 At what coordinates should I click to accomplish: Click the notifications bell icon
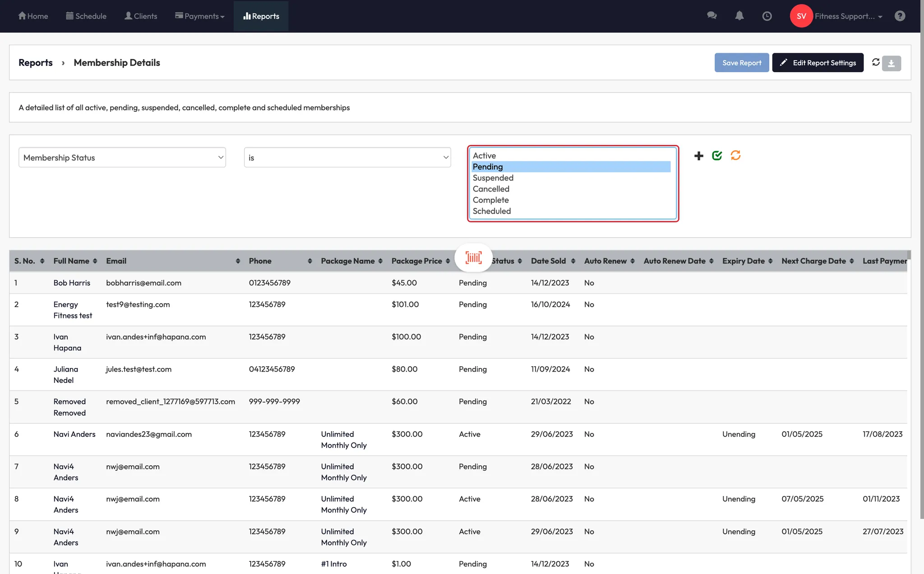[739, 16]
